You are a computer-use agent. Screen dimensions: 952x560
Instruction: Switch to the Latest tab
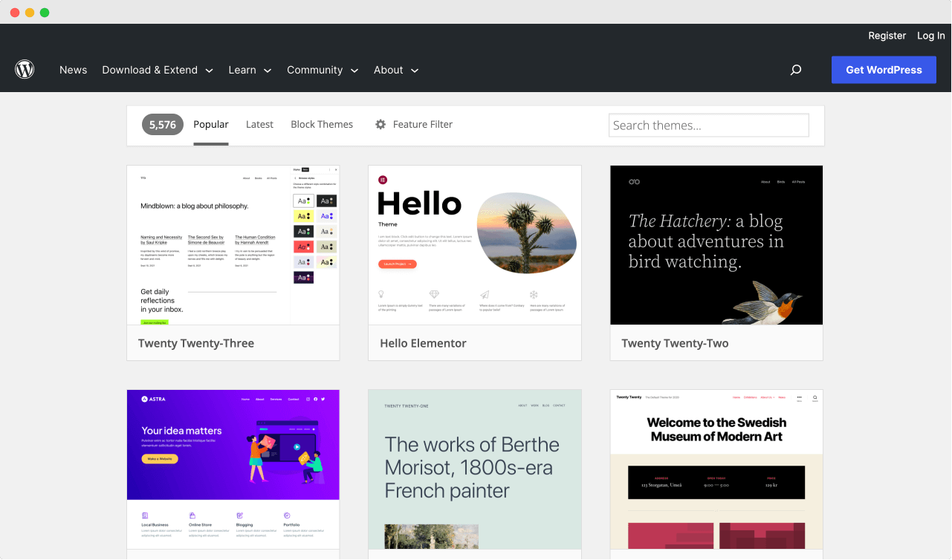(x=259, y=125)
